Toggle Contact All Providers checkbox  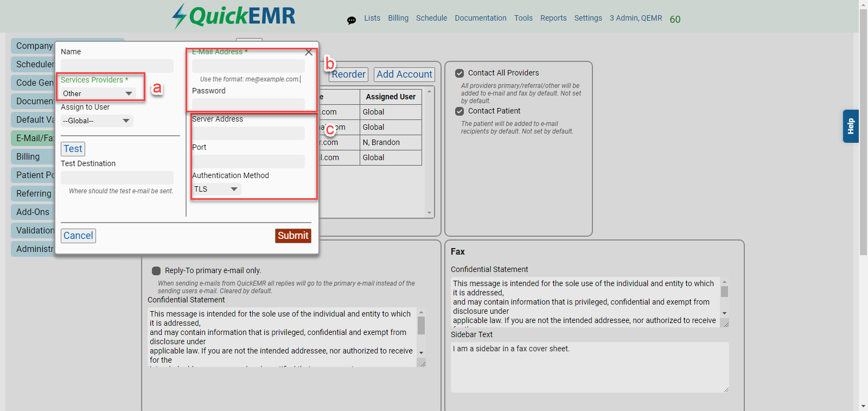pyautogui.click(x=459, y=73)
